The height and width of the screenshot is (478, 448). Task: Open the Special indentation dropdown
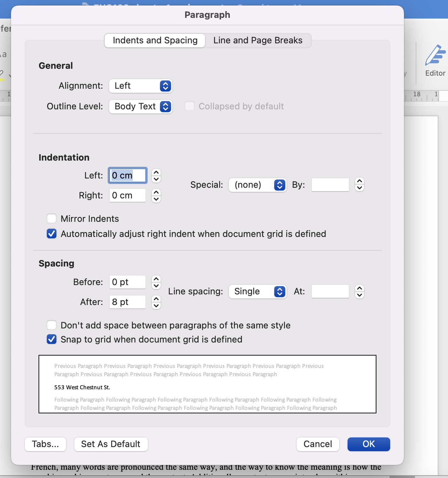[257, 185]
